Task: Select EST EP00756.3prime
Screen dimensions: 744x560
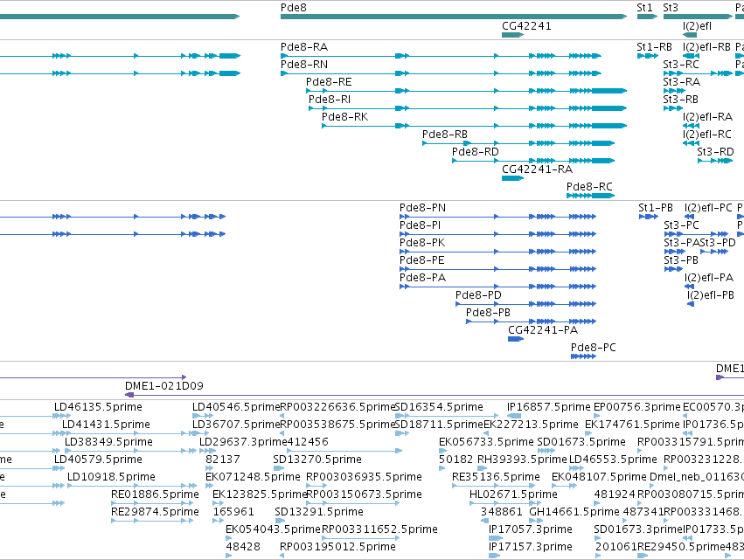Action: point(637,407)
